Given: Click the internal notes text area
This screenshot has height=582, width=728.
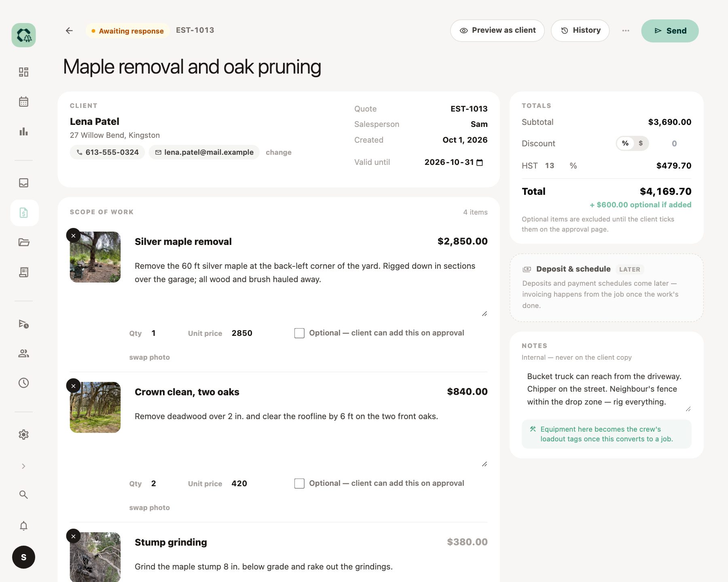Looking at the screenshot, I should [607, 389].
